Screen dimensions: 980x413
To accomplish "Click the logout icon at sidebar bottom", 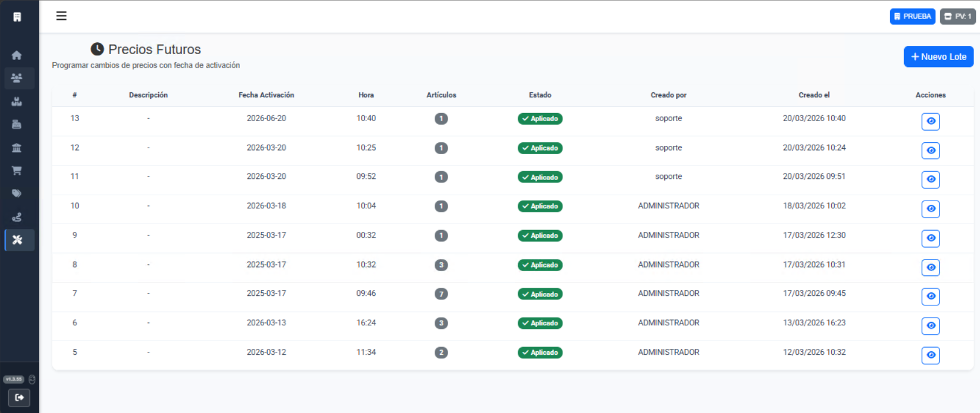I will tap(19, 398).
